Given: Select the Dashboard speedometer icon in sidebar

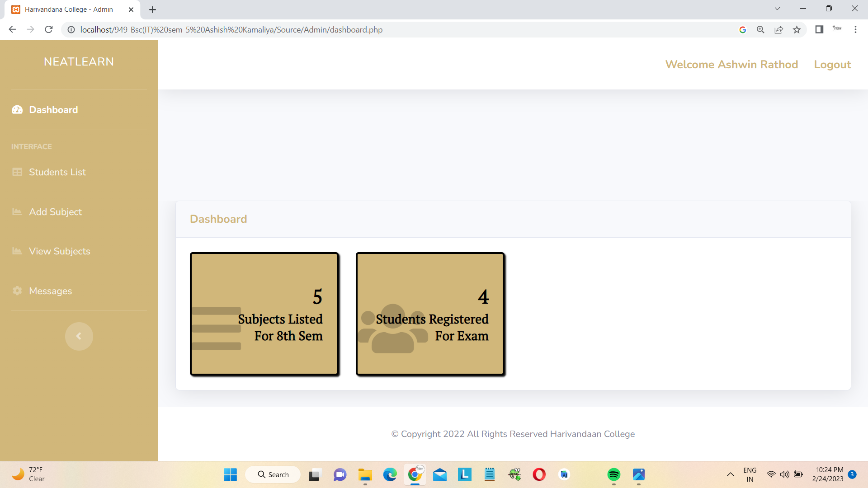Looking at the screenshot, I should 17,110.
